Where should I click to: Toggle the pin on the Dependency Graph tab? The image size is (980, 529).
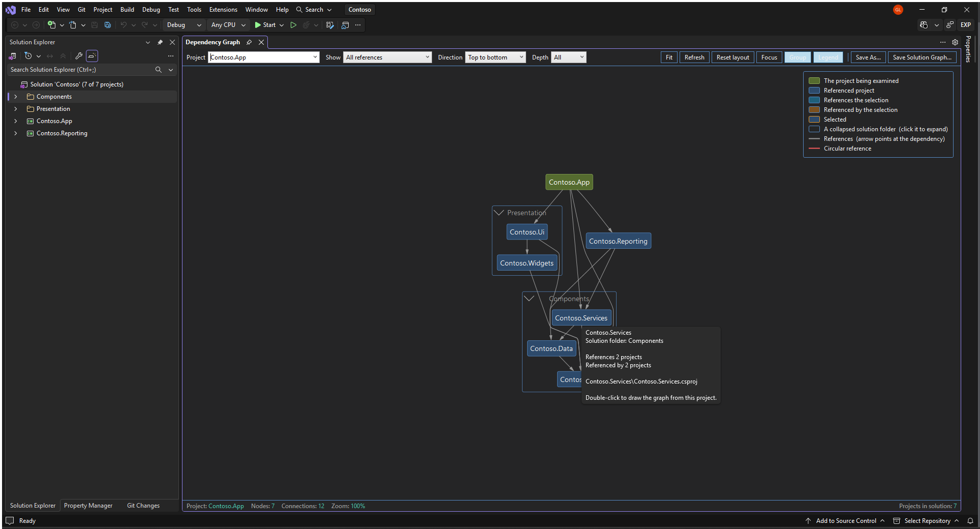[249, 42]
